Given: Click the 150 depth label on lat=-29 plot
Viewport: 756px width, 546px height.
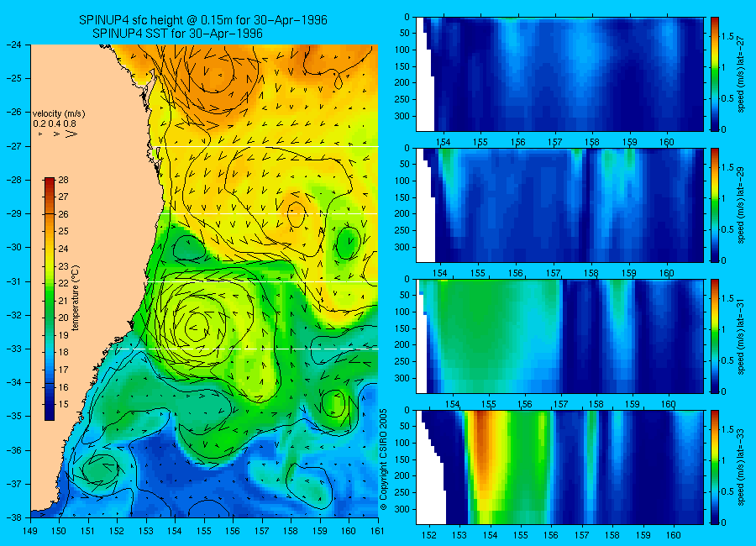Looking at the screenshot, I should [402, 197].
